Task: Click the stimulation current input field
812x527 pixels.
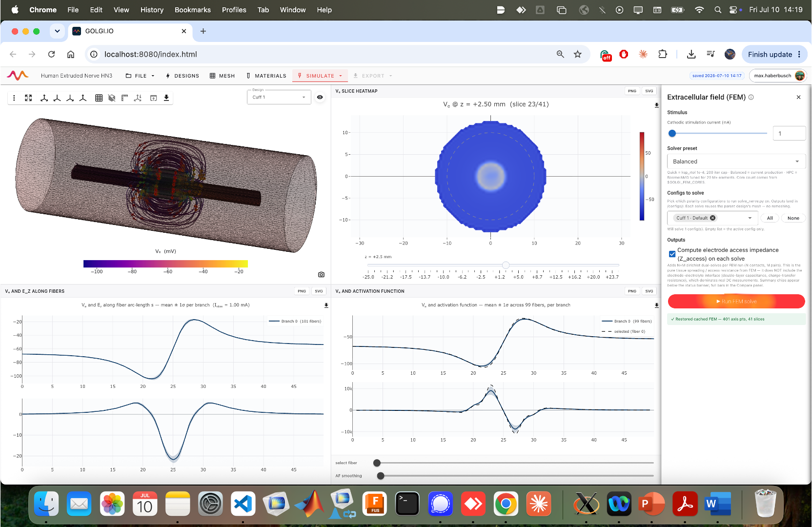Action: [x=789, y=133]
